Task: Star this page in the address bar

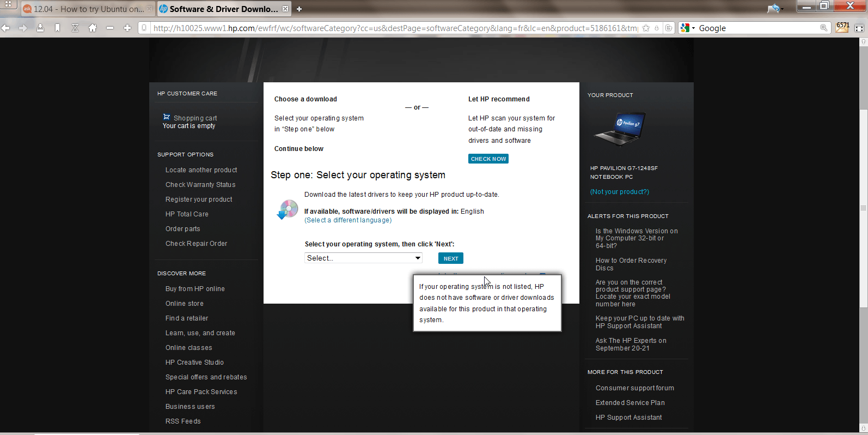Action: (x=646, y=28)
